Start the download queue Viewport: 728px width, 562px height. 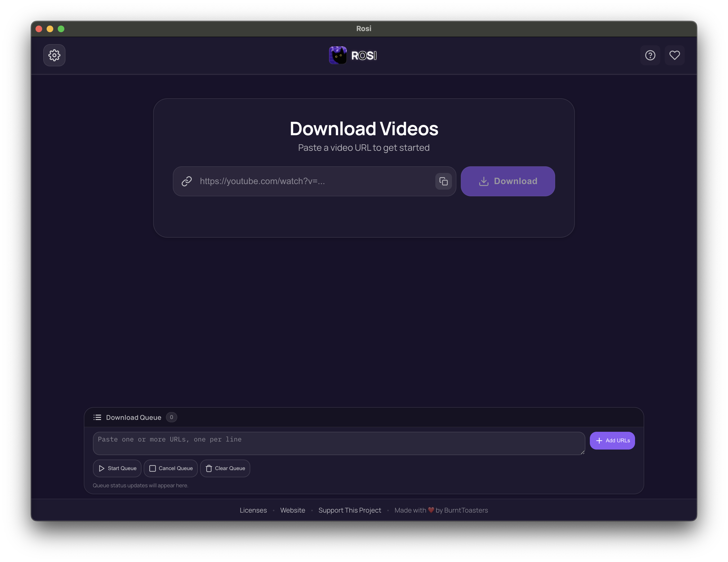coord(117,468)
